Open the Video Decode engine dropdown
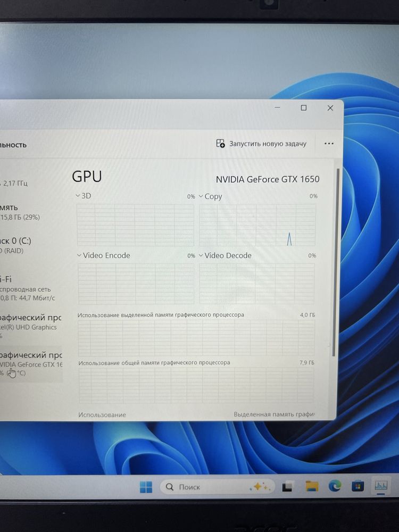This screenshot has width=399, height=532. coord(201,255)
